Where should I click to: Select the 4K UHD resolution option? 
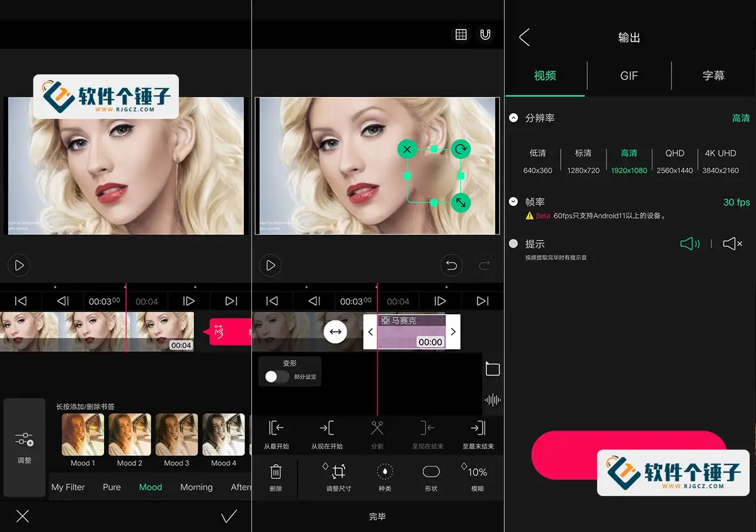(x=722, y=161)
